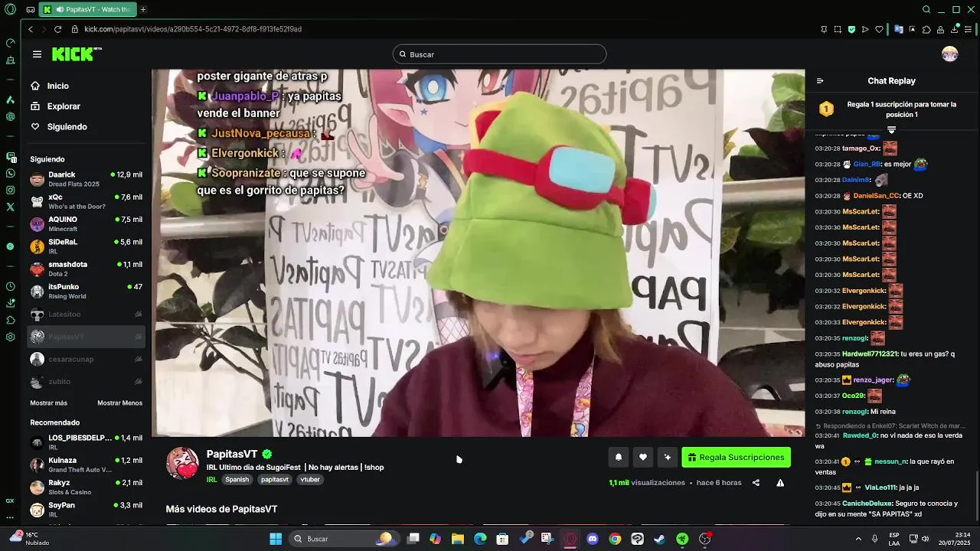
Task: Click the address bar URL
Action: click(193, 29)
